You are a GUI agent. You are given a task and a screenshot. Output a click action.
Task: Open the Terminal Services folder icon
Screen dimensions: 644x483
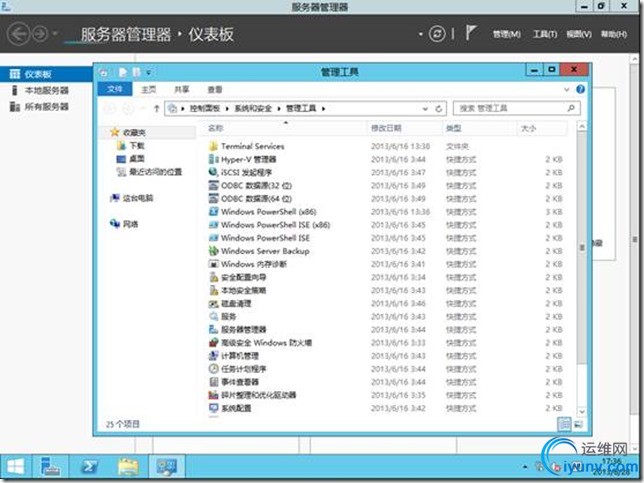click(213, 146)
